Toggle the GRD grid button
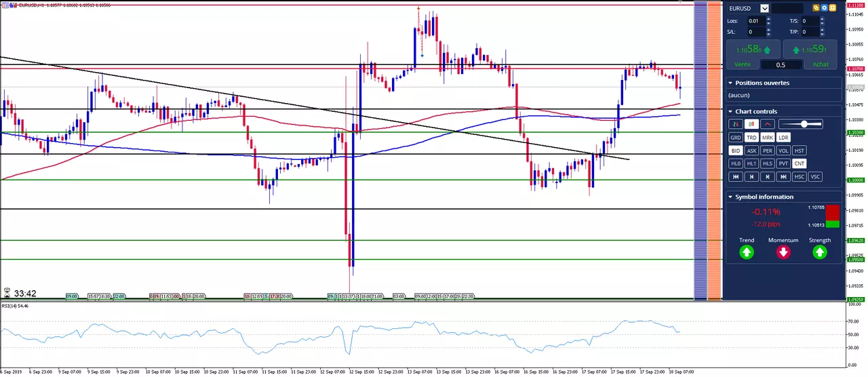This screenshot has width=868, height=377. [736, 137]
